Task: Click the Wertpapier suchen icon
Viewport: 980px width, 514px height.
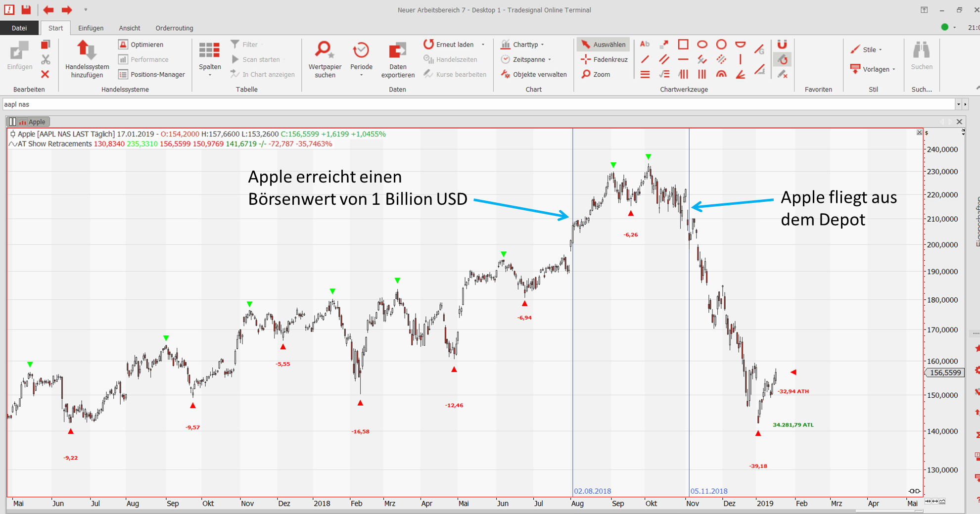Action: click(x=325, y=51)
